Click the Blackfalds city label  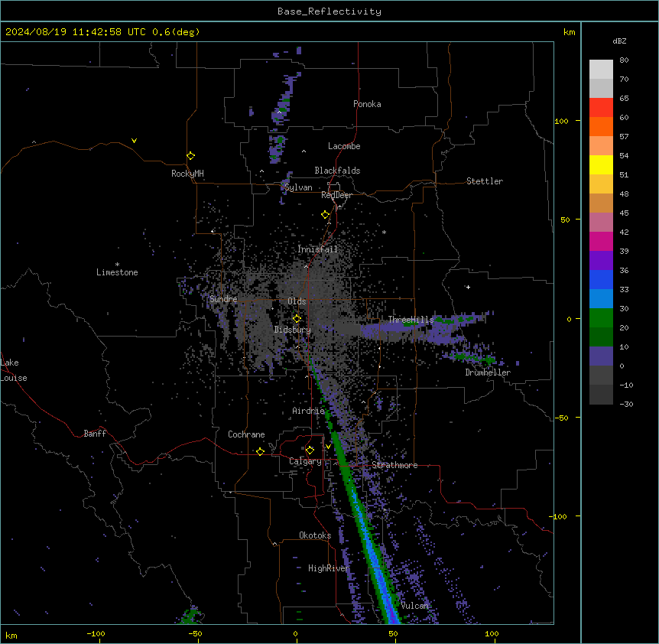point(337,171)
